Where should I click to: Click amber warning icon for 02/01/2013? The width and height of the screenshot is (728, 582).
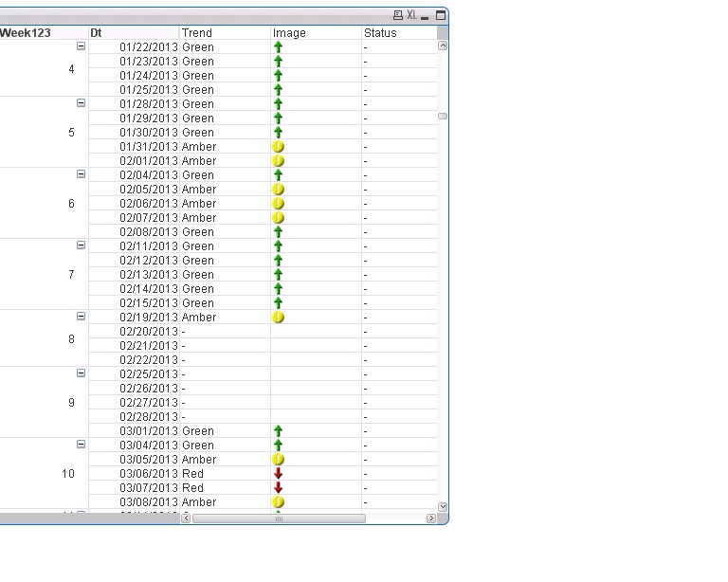(278, 160)
